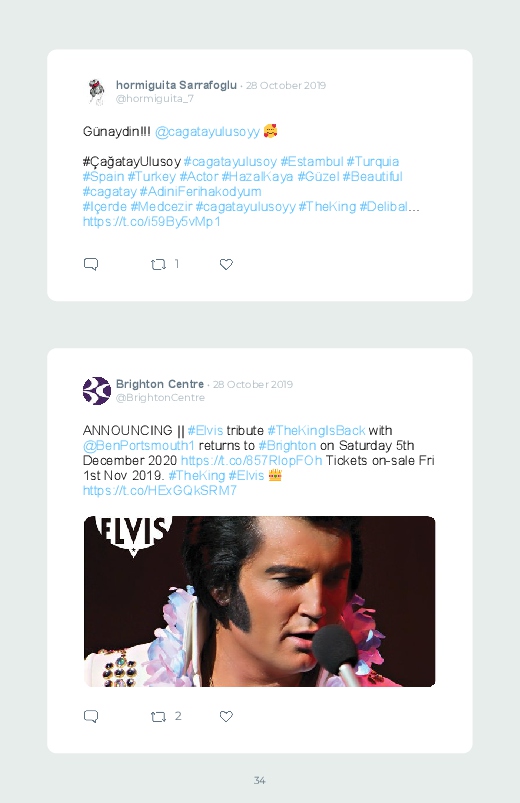Like the hormiguita Sarrafoglu tweet
The image size is (520, 803).
(x=226, y=264)
